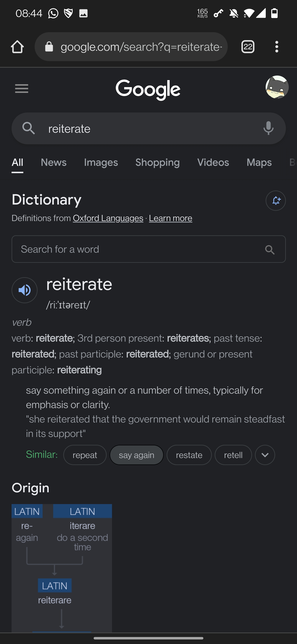The image size is (297, 644).
Task: Expand more similar words chevron
Action: [x=265, y=455]
